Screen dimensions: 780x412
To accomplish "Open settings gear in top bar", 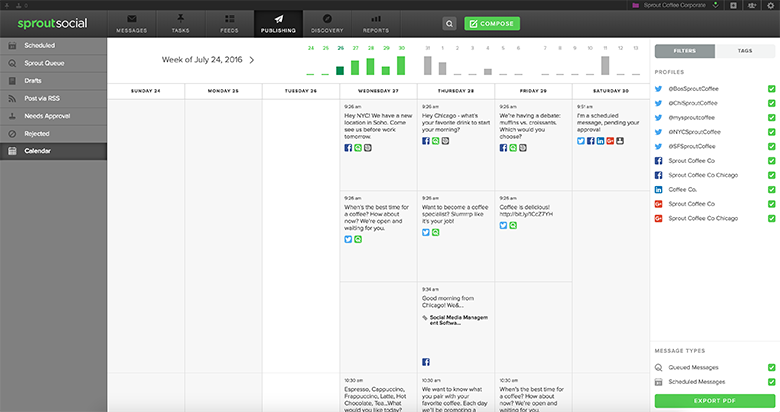I will pyautogui.click(x=771, y=5).
